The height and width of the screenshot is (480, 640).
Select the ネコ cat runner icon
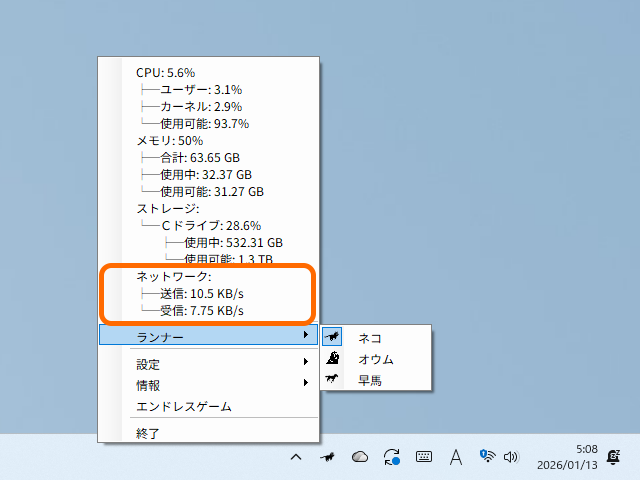pyautogui.click(x=332, y=337)
